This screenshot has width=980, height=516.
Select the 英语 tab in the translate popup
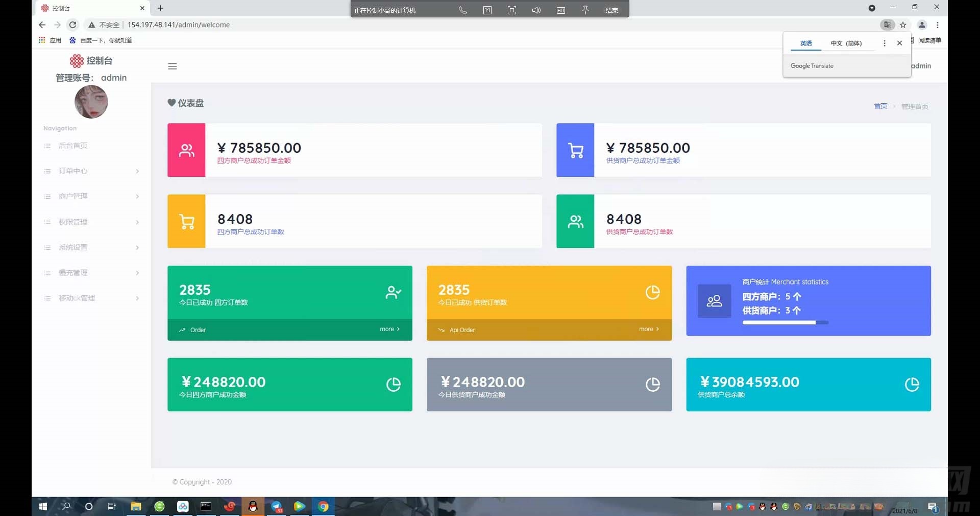[805, 43]
